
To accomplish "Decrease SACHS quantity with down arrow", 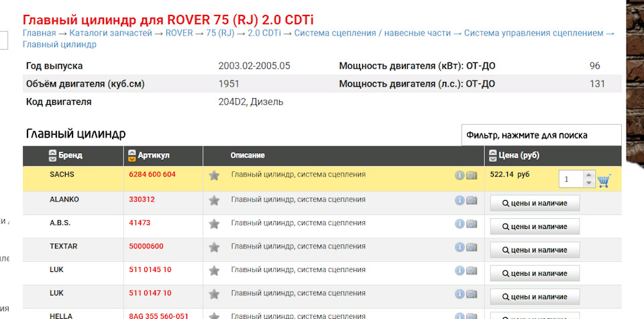I will click(x=589, y=183).
